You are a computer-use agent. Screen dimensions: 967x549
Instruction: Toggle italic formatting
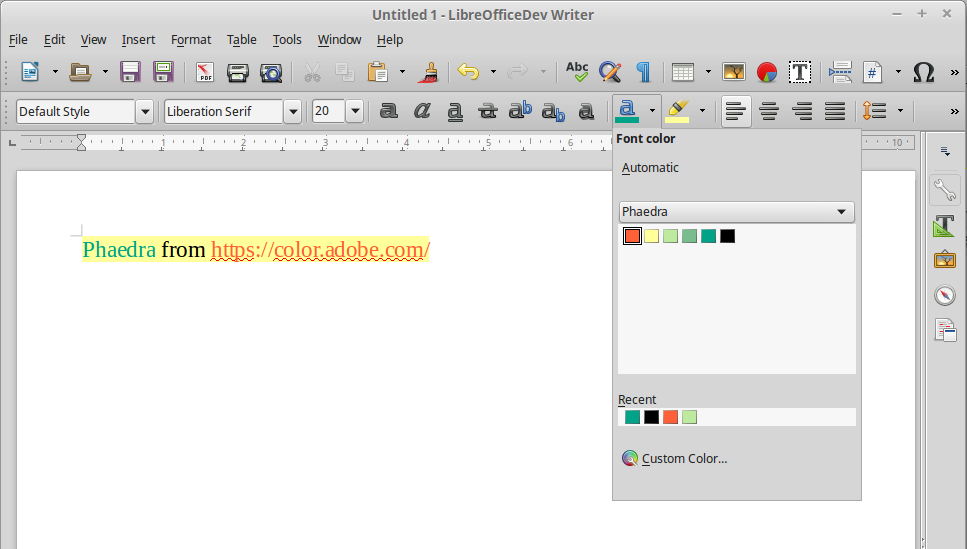tap(422, 111)
